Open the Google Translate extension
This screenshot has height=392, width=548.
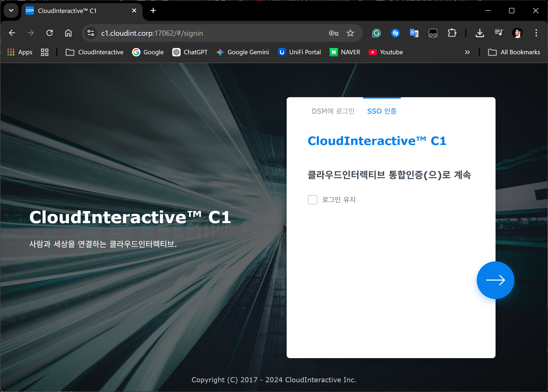(x=414, y=33)
